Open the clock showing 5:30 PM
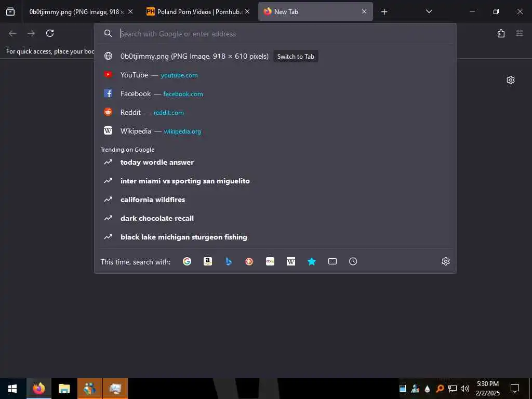The width and height of the screenshot is (532, 399). pos(487,389)
